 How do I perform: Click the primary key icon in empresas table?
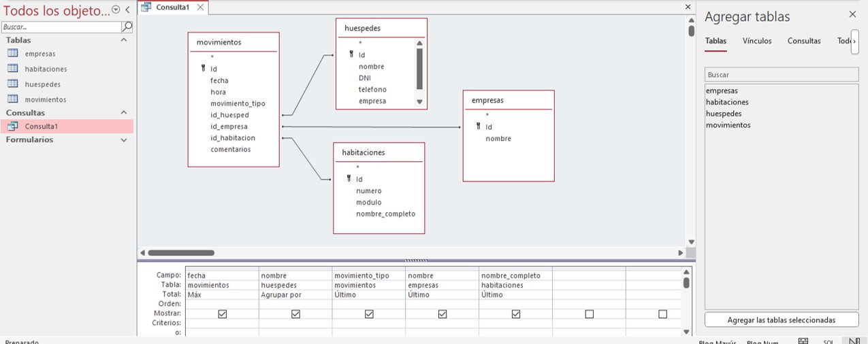(478, 126)
